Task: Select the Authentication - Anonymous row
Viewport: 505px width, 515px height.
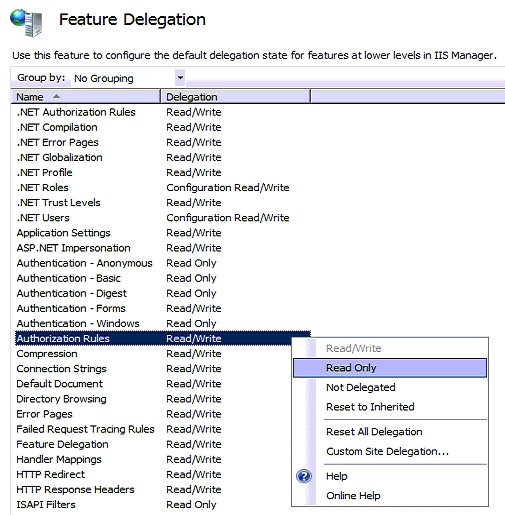Action: (x=163, y=263)
